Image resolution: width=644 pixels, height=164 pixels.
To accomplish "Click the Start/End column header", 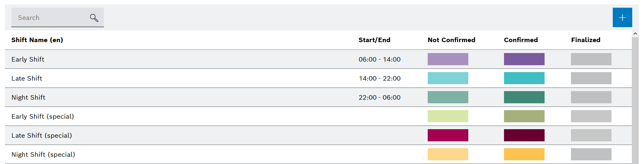I will pyautogui.click(x=374, y=40).
